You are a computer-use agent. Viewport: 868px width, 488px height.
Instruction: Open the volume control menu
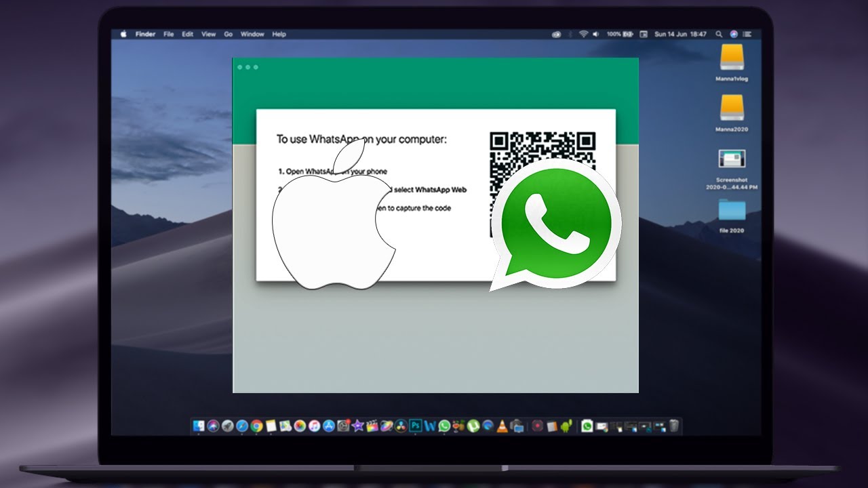pyautogui.click(x=595, y=34)
